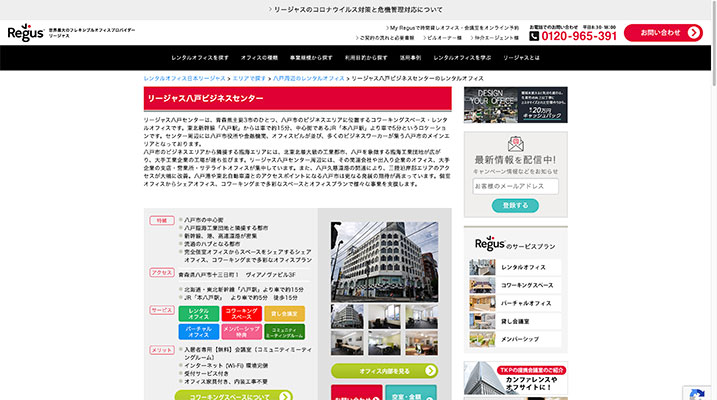Click green レンタルオフィス service tag
This screenshot has height=400, width=717.
198,314
